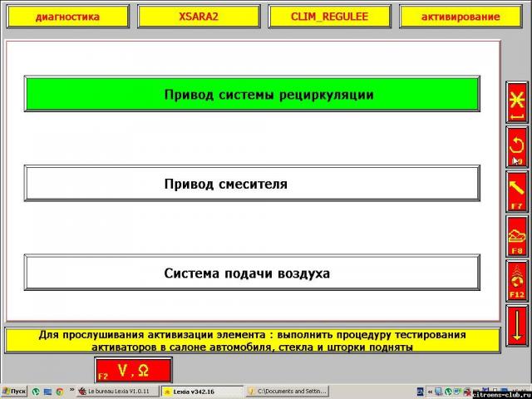This screenshot has width=532, height=399.
Task: Open the C:\Documents and Settin... taskbar window
Action: pyautogui.click(x=288, y=392)
